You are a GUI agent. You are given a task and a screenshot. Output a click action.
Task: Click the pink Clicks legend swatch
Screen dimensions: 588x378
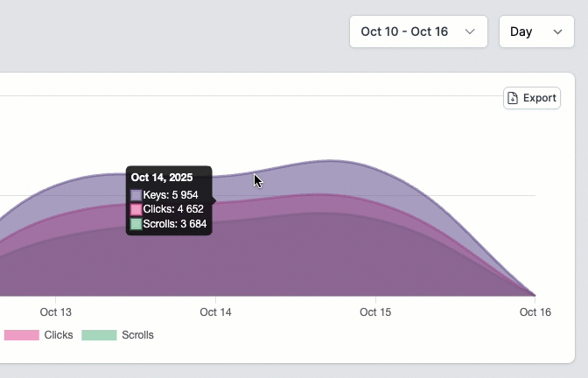[22, 335]
